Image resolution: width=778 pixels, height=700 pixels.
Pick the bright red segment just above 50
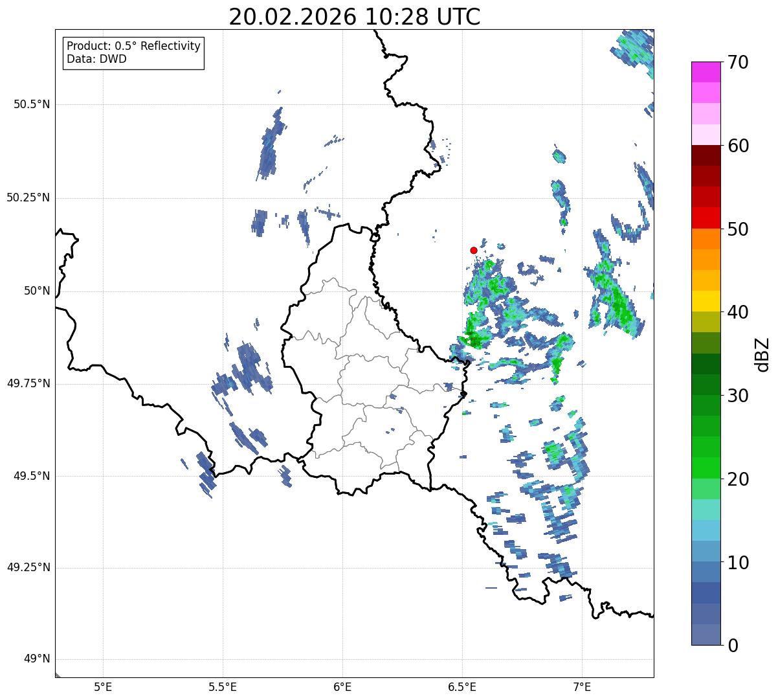707,218
